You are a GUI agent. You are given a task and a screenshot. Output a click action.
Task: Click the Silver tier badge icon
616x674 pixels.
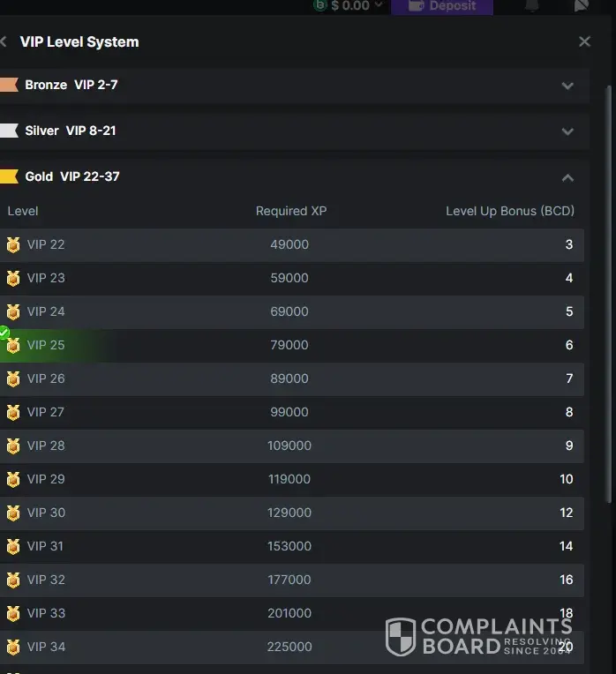pyautogui.click(x=9, y=131)
